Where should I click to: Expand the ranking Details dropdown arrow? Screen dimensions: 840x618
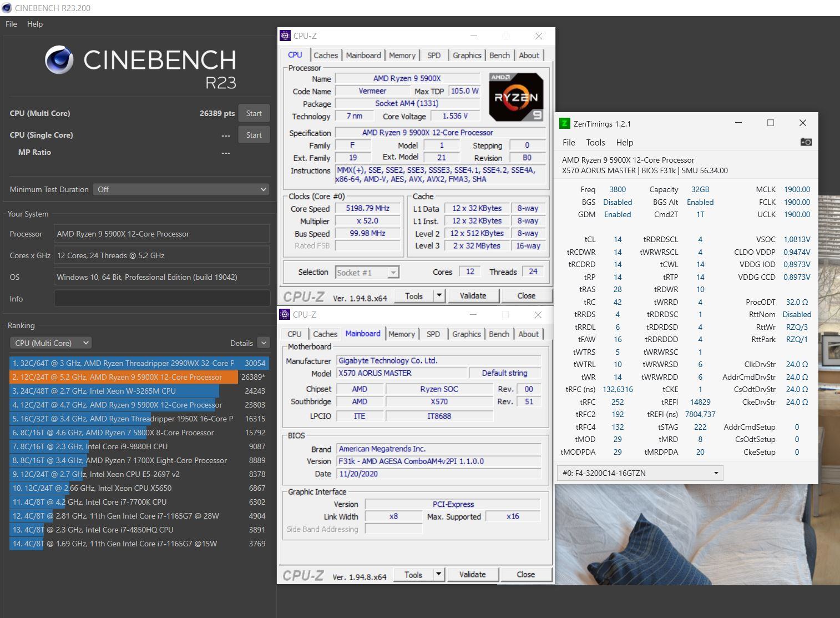264,343
